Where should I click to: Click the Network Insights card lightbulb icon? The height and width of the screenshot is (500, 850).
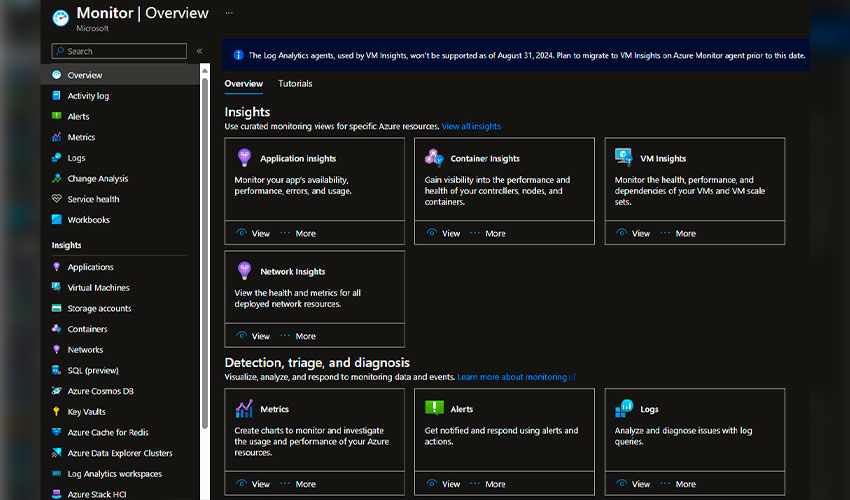(244, 270)
